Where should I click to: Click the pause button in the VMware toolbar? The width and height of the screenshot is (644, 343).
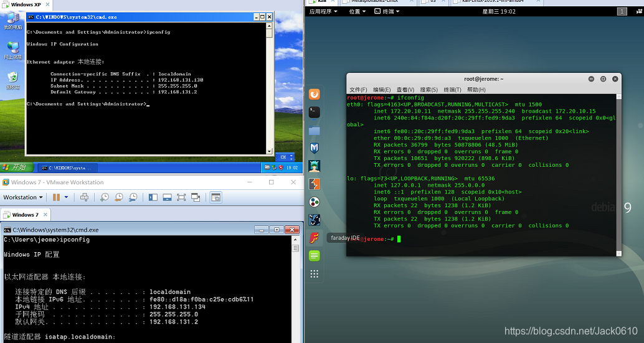pyautogui.click(x=56, y=197)
